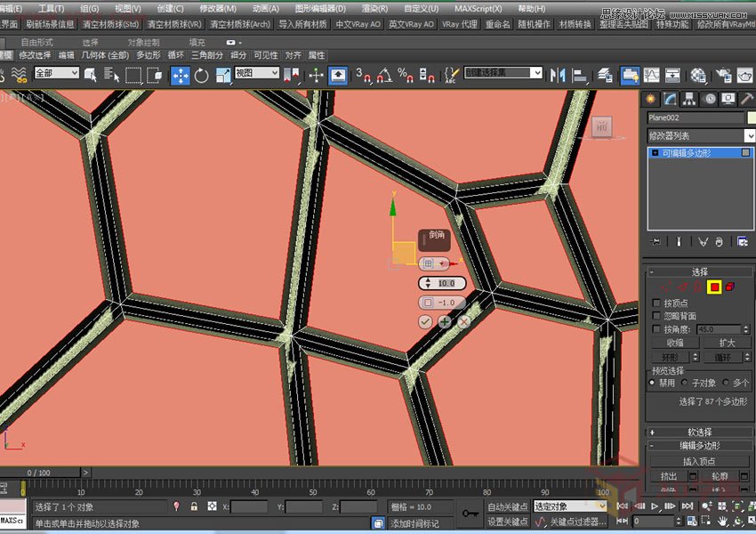
Task: Toggle the 忽略背面 checkbox
Action: tap(656, 316)
